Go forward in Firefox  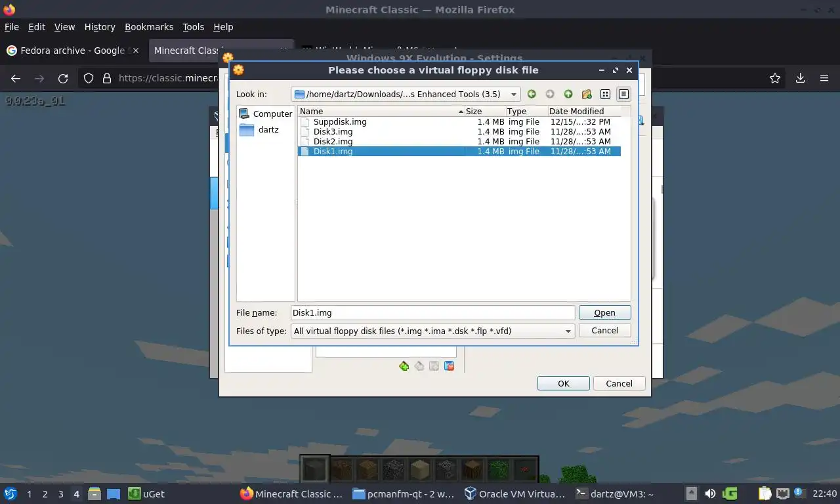click(x=39, y=78)
